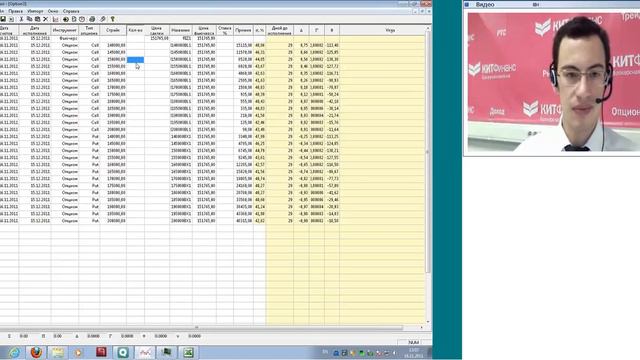Open the Окно menu

point(53,11)
